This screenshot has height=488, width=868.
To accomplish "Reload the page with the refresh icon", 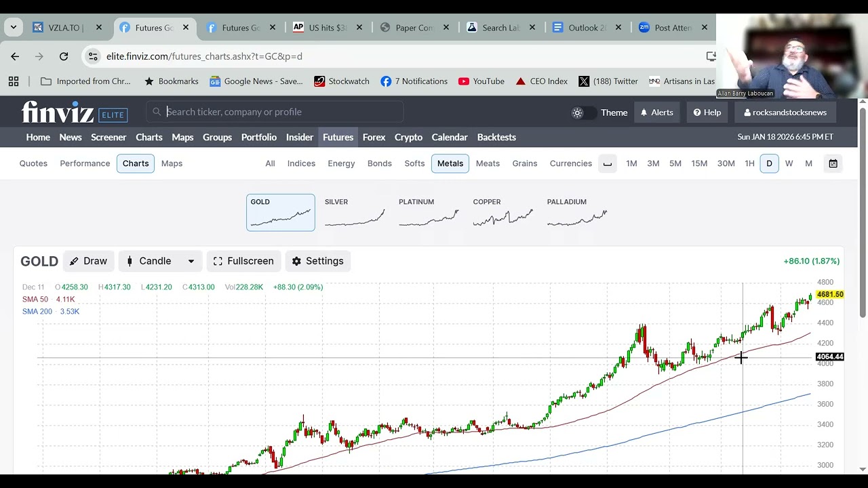I will click(64, 56).
